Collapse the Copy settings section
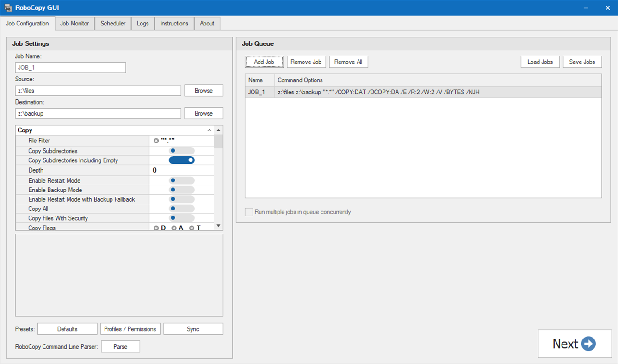618x364 pixels. [x=209, y=130]
